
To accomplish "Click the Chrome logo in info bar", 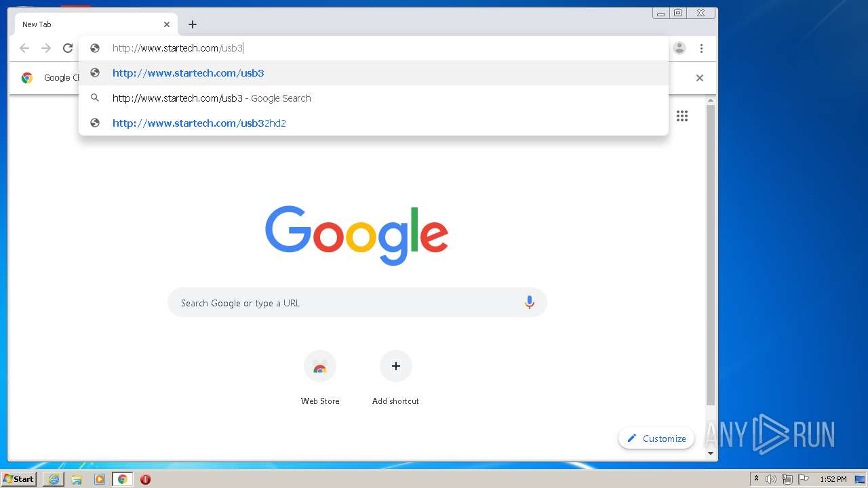I will click(x=27, y=78).
